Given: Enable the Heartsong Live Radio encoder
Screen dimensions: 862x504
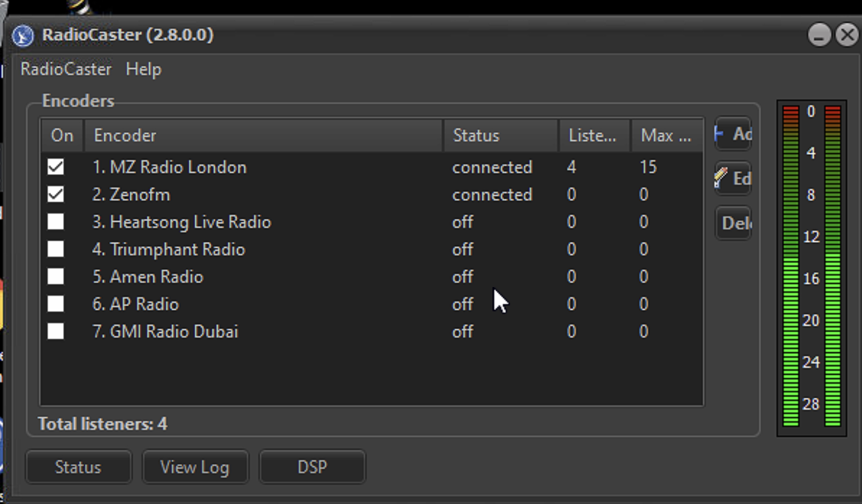Looking at the screenshot, I should pyautogui.click(x=56, y=221).
